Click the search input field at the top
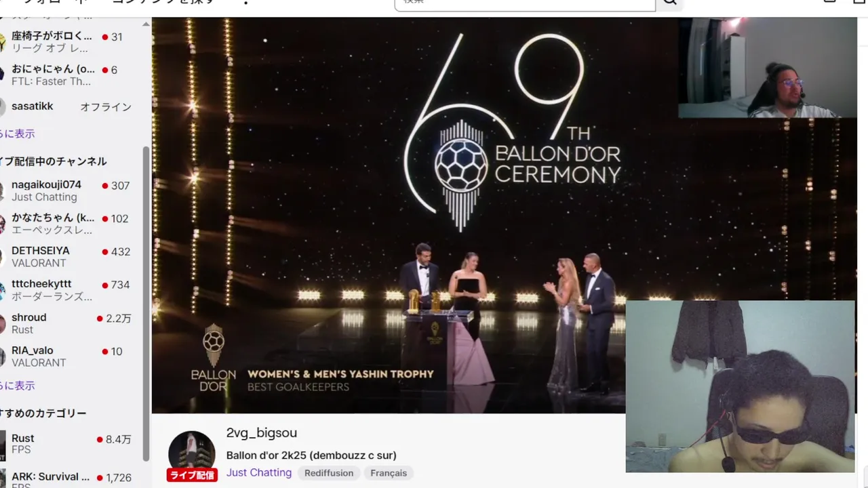The width and height of the screenshot is (868, 488). click(x=525, y=3)
